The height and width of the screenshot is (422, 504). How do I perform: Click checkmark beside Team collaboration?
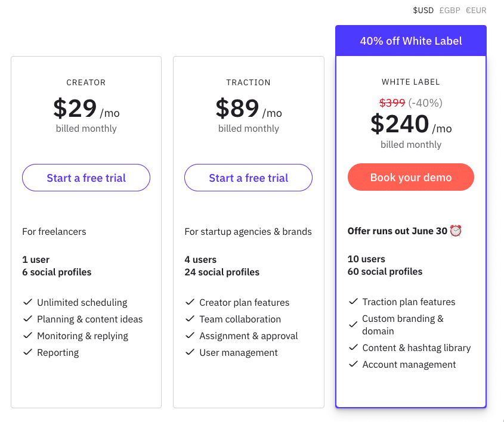tap(190, 319)
